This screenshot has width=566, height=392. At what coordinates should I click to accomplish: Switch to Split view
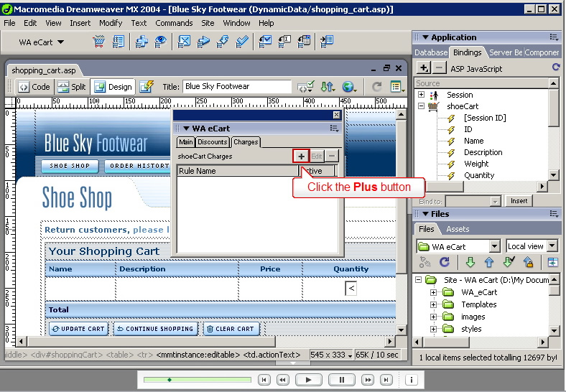[73, 87]
